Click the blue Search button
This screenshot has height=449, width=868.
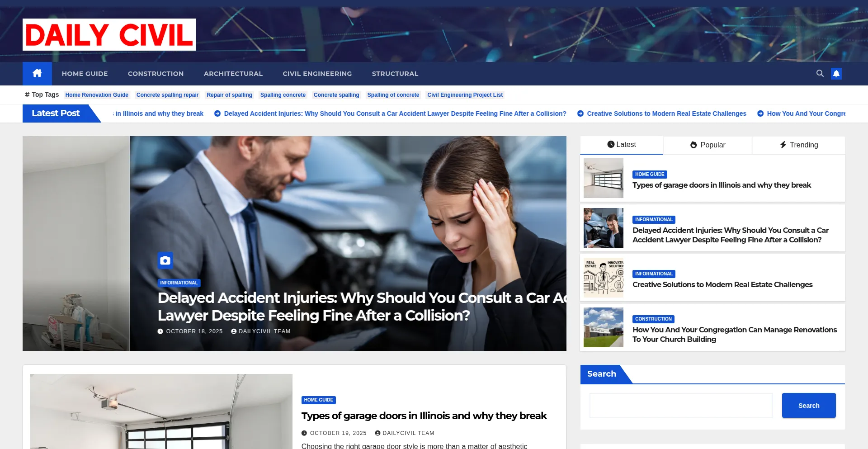point(809,406)
